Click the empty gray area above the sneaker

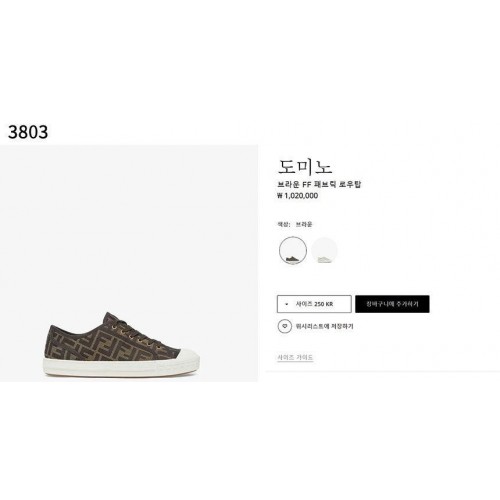(x=129, y=227)
